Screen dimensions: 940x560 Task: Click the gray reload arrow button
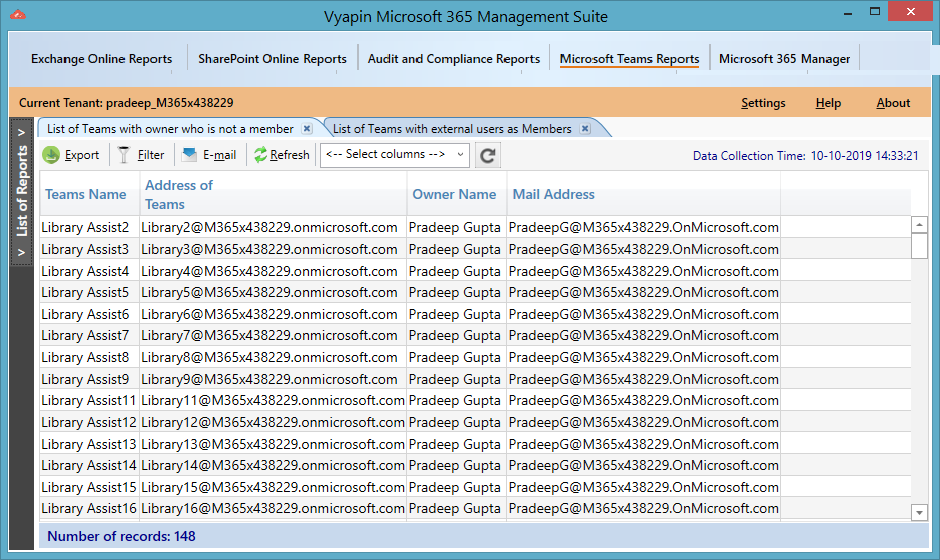(487, 156)
